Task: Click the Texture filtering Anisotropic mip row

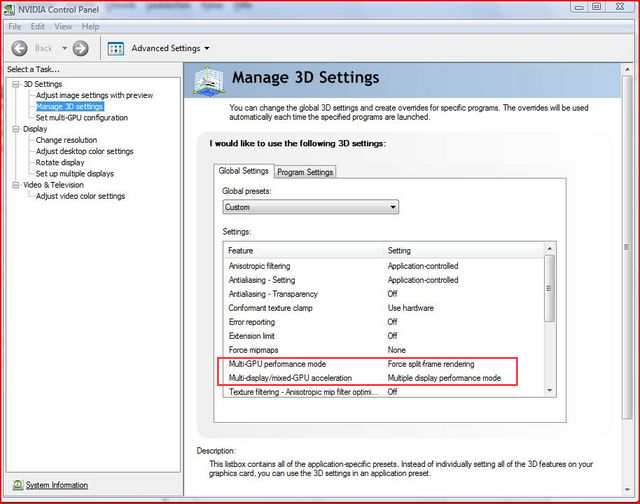Action: click(x=384, y=392)
